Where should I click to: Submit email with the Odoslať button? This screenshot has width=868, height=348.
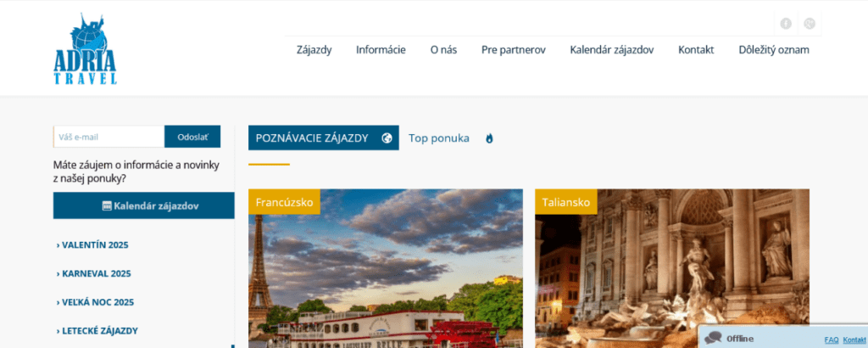click(192, 137)
